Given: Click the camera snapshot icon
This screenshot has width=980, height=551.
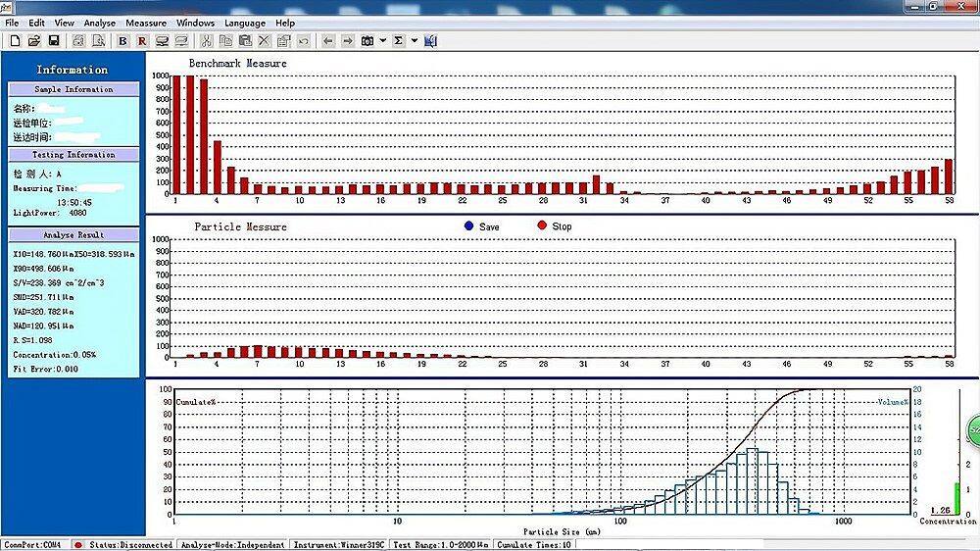Looking at the screenshot, I should [x=367, y=41].
